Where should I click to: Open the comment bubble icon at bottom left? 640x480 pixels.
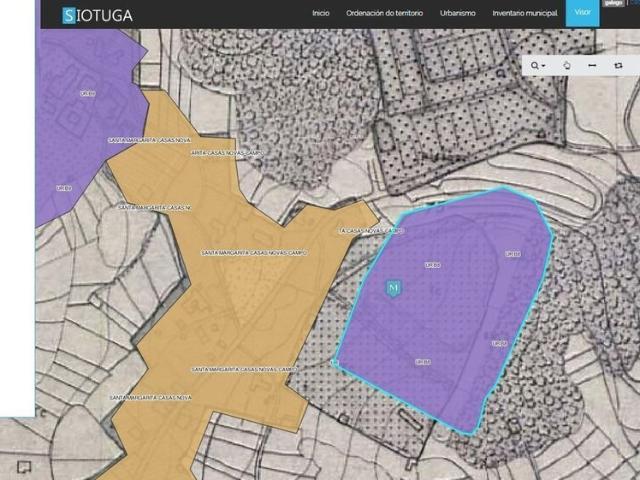tap(24, 467)
